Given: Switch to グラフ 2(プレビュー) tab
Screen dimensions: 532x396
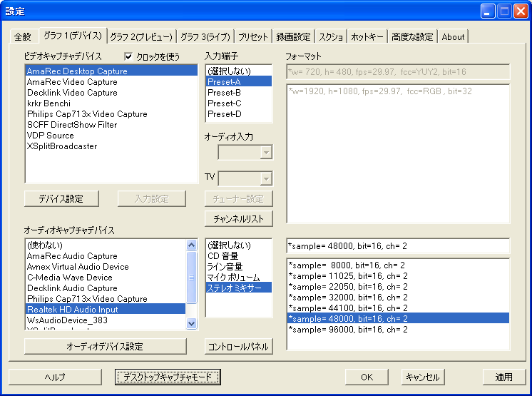Looking at the screenshot, I should tap(141, 36).
